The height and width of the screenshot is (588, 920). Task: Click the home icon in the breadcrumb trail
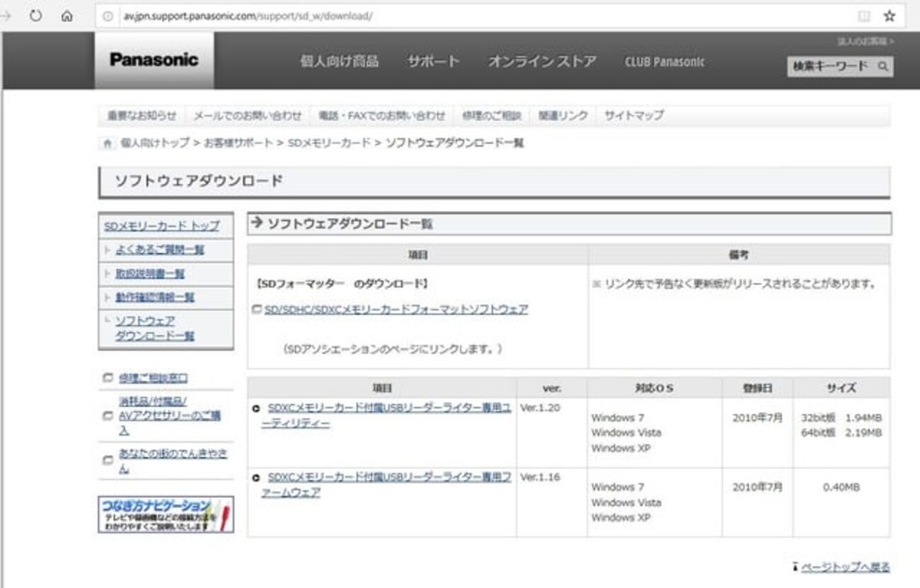(x=107, y=144)
